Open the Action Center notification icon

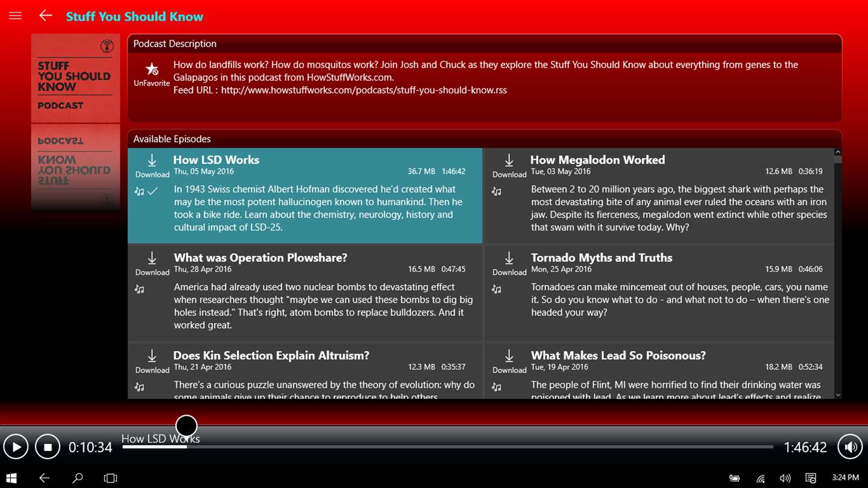(811, 478)
